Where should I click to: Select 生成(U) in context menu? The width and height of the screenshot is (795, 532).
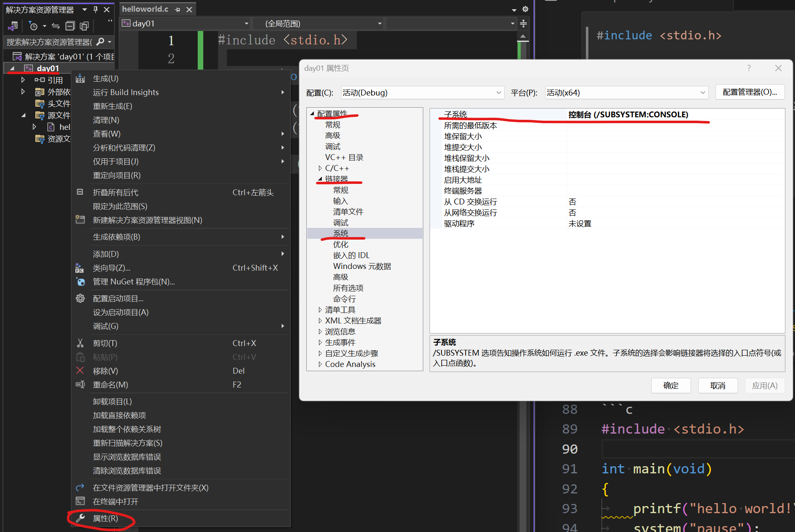click(181, 78)
